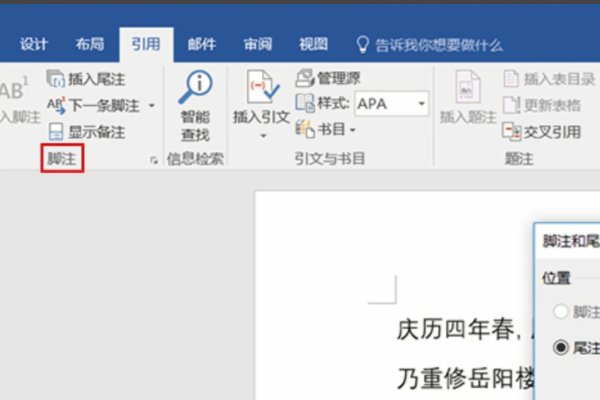The height and width of the screenshot is (400, 600).
Task: Select the 尾注 radio button in dialog
Action: click(561, 347)
